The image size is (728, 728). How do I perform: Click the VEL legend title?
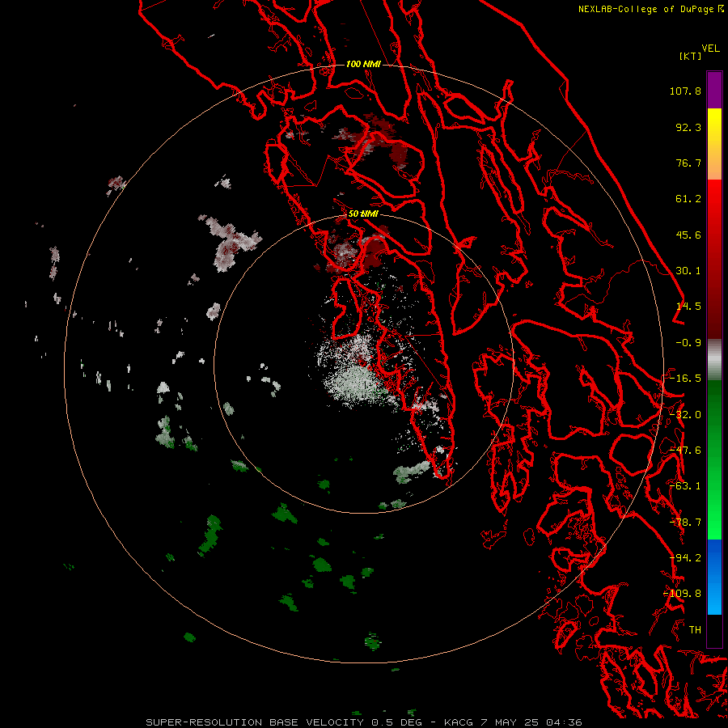tap(710, 49)
